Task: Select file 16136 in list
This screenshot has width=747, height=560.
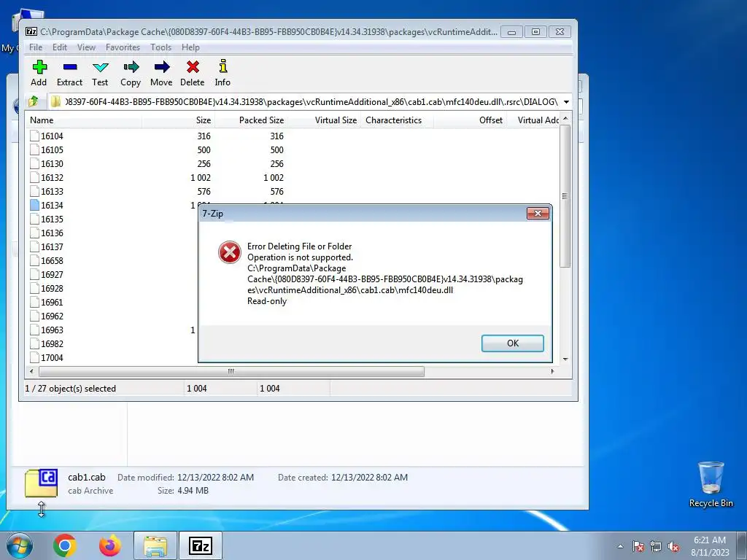Action: 52,233
